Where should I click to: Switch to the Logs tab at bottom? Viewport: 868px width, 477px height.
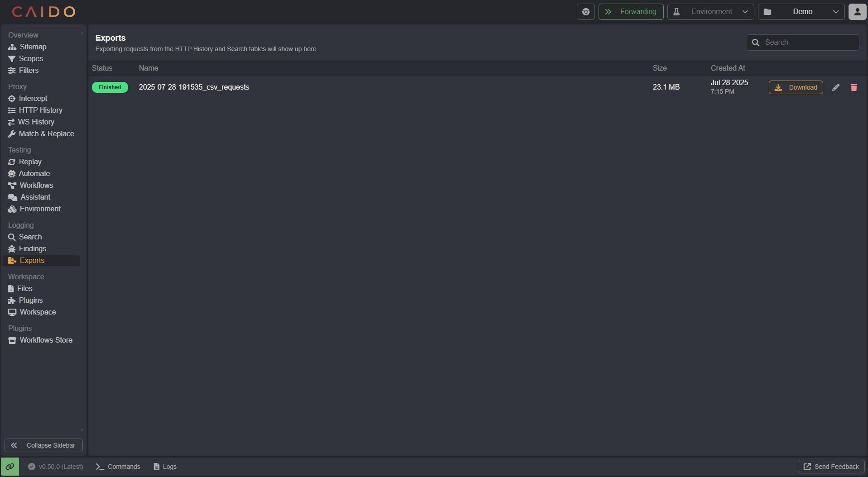click(165, 466)
